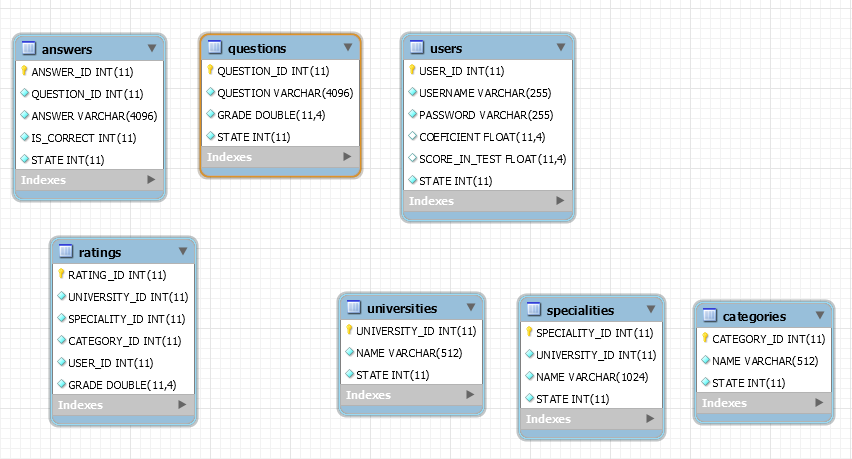Expand Indexes section of users table
Image resolution: width=852 pixels, height=459 pixels.
[x=560, y=200]
